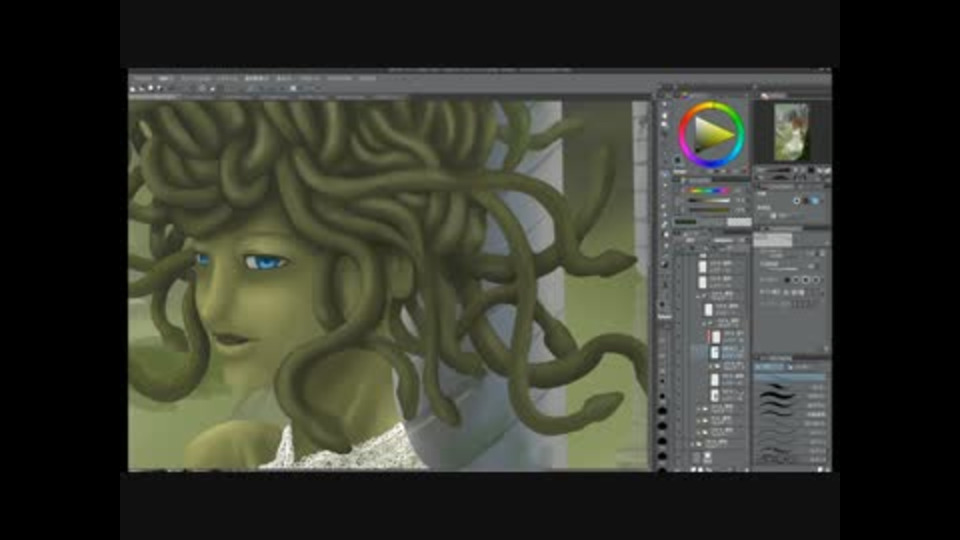Select the dark green color swatch below the sliders
This screenshot has height=540, width=960.
point(686,222)
